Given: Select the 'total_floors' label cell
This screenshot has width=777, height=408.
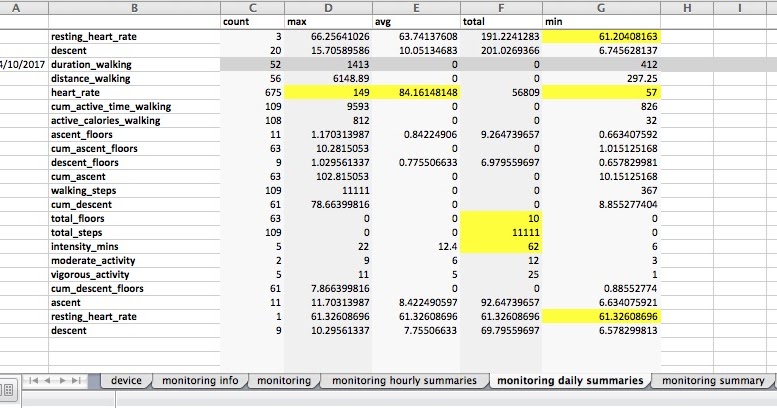Looking at the screenshot, I should click(x=134, y=219).
